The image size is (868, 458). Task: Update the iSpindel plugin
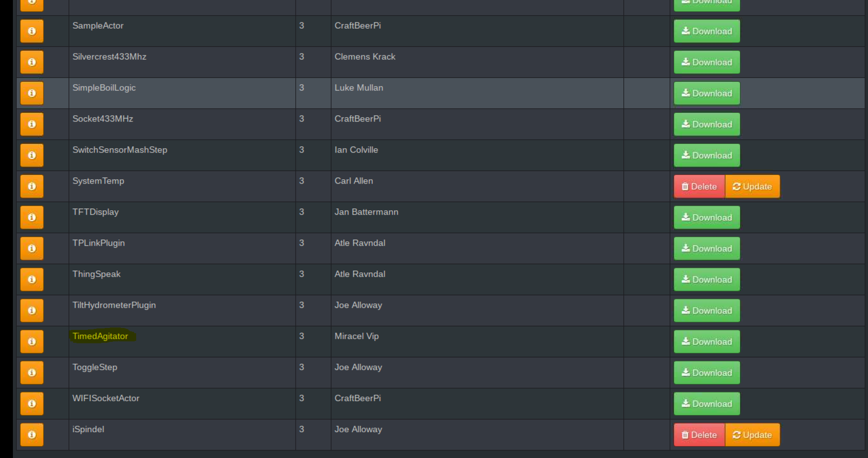coord(752,435)
